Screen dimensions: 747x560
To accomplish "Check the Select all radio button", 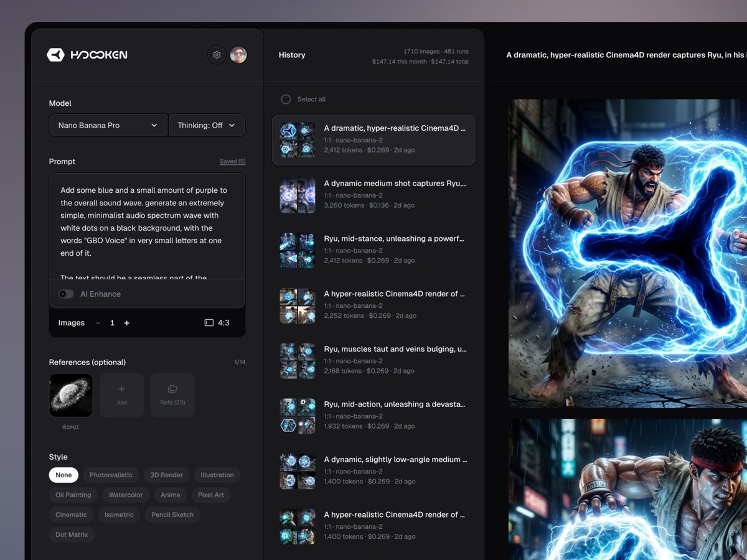I will [x=286, y=99].
